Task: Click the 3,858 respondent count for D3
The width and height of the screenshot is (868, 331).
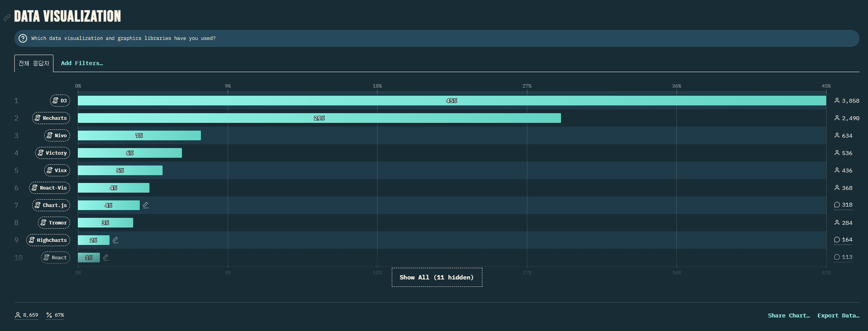Action: click(x=847, y=100)
